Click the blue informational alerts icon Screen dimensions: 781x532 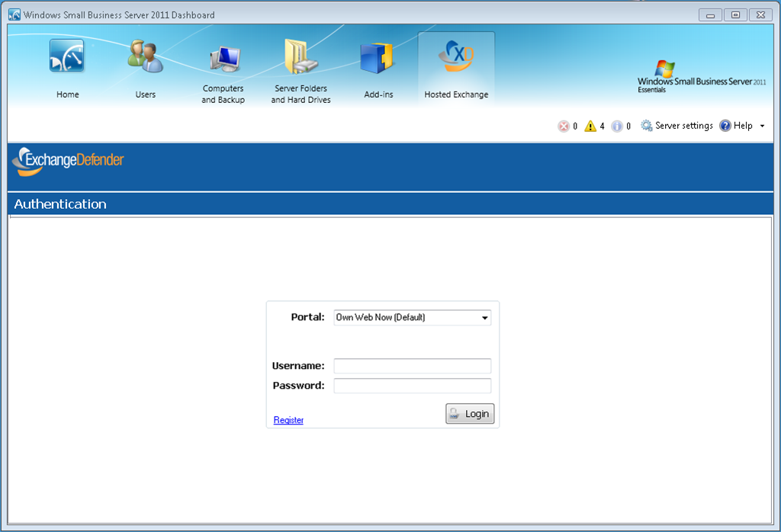pyautogui.click(x=617, y=127)
